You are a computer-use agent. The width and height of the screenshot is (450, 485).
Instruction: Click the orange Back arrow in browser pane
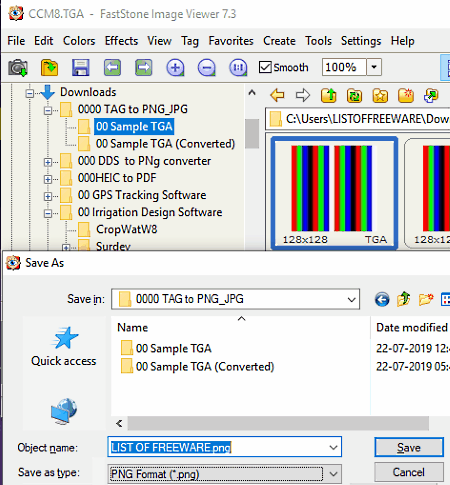pos(277,95)
